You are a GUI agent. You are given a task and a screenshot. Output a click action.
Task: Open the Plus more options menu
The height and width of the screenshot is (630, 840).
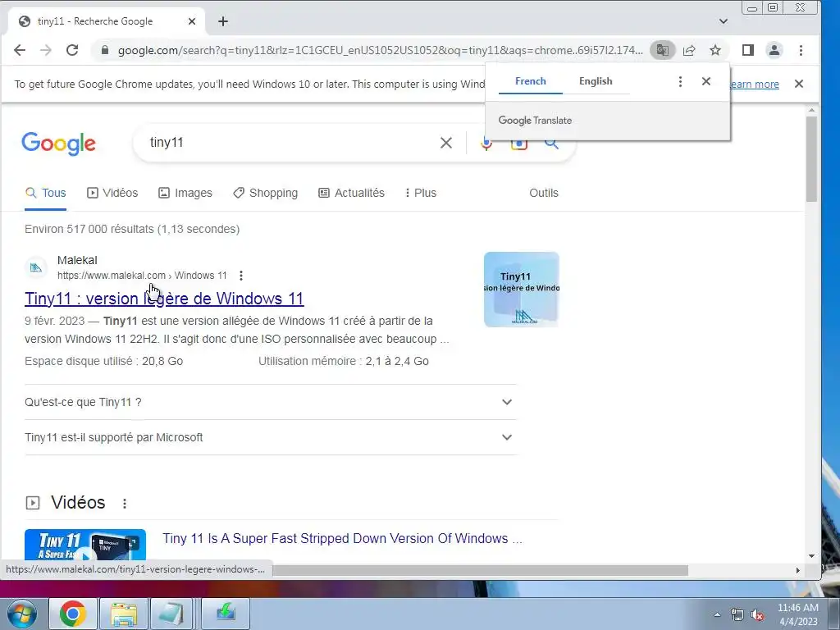pos(421,193)
